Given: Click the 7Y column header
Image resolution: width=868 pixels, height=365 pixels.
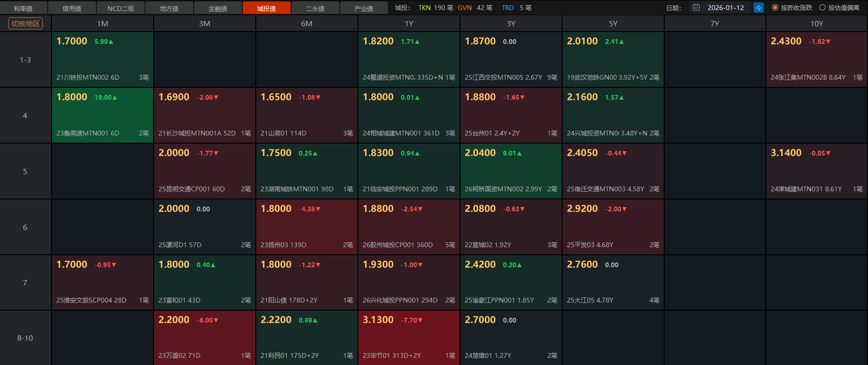Looking at the screenshot, I should (x=715, y=23).
